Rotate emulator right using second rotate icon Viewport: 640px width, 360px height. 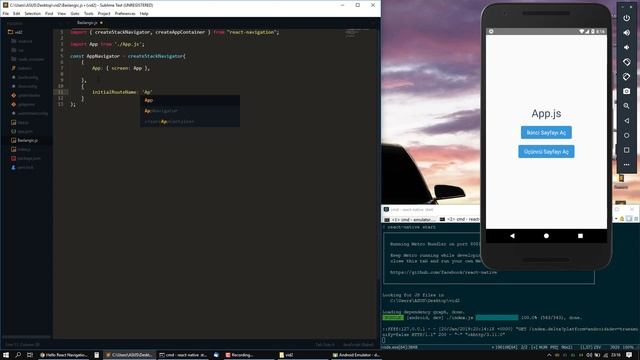point(626,77)
